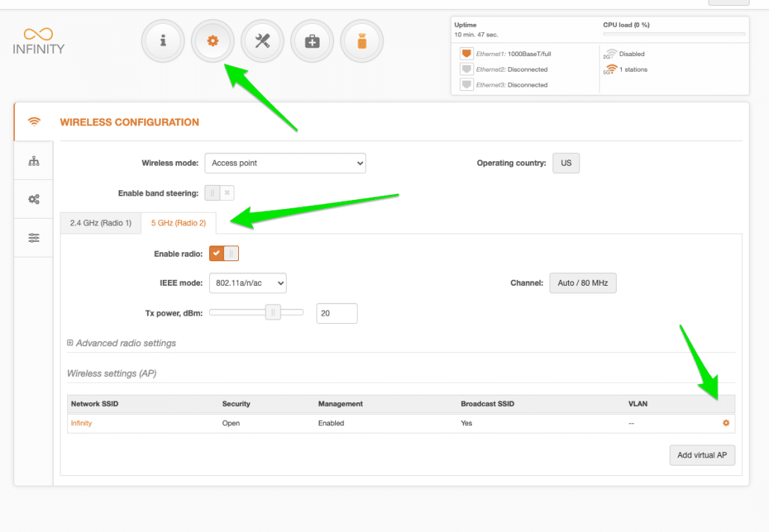Viewport: 769px width, 532px height.
Task: Open the wireless Wi-Fi sidebar tab
Action: click(34, 122)
